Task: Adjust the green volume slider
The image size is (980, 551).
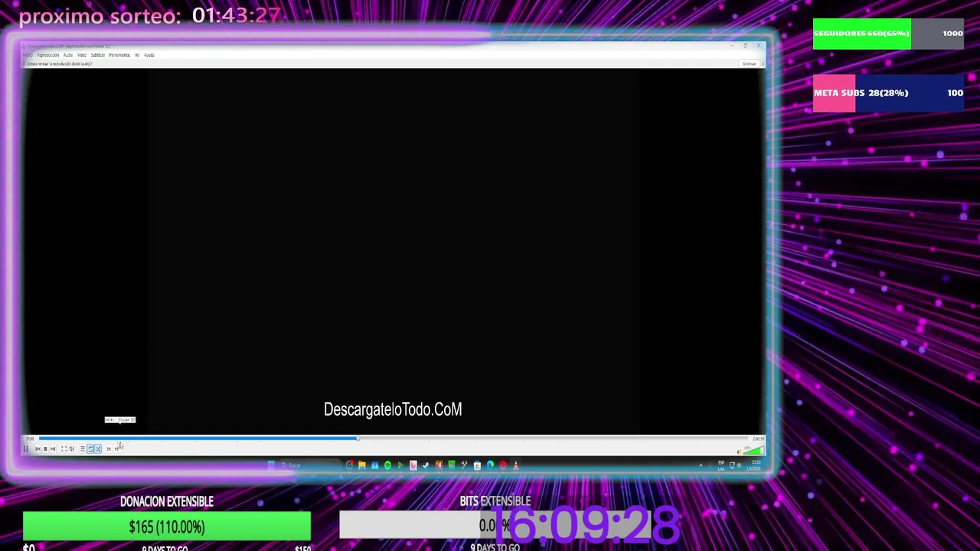Action: tap(753, 451)
